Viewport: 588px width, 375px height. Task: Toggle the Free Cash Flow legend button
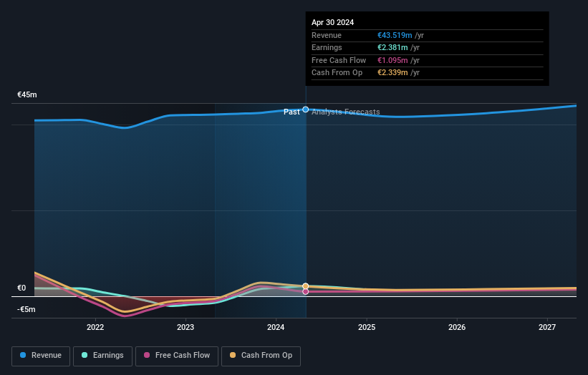tap(177, 356)
